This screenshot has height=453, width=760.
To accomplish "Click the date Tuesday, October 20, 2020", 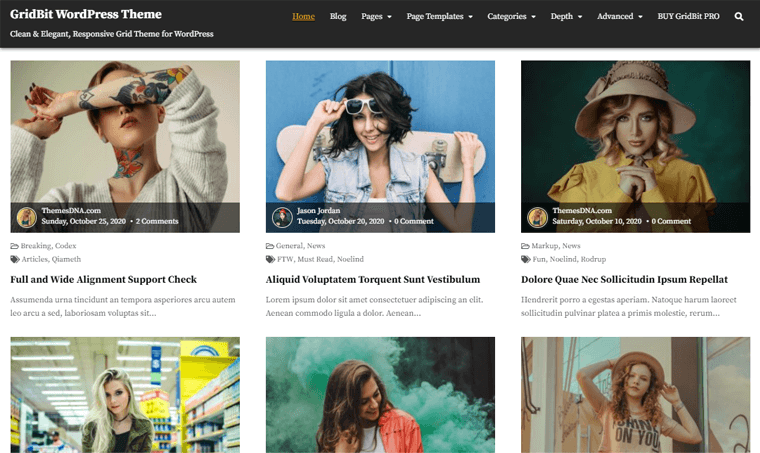I will point(341,221).
